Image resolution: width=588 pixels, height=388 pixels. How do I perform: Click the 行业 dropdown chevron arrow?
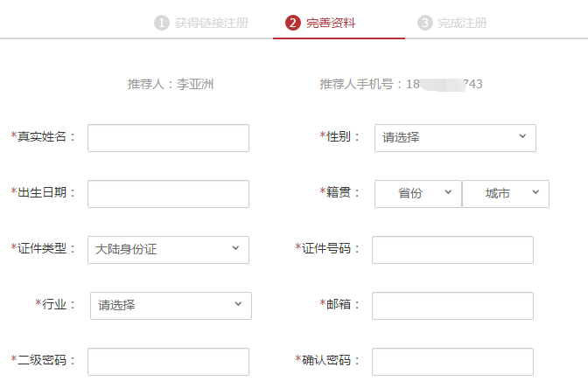click(238, 304)
